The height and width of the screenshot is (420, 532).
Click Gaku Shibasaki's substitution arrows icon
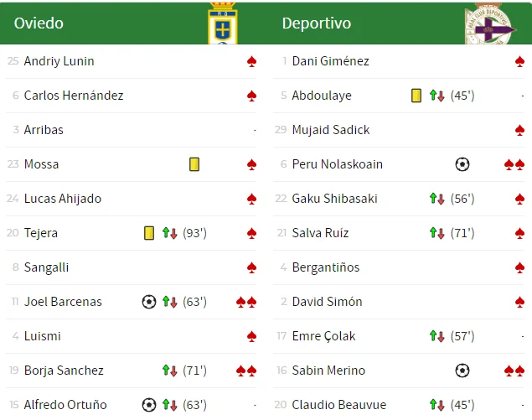click(436, 199)
